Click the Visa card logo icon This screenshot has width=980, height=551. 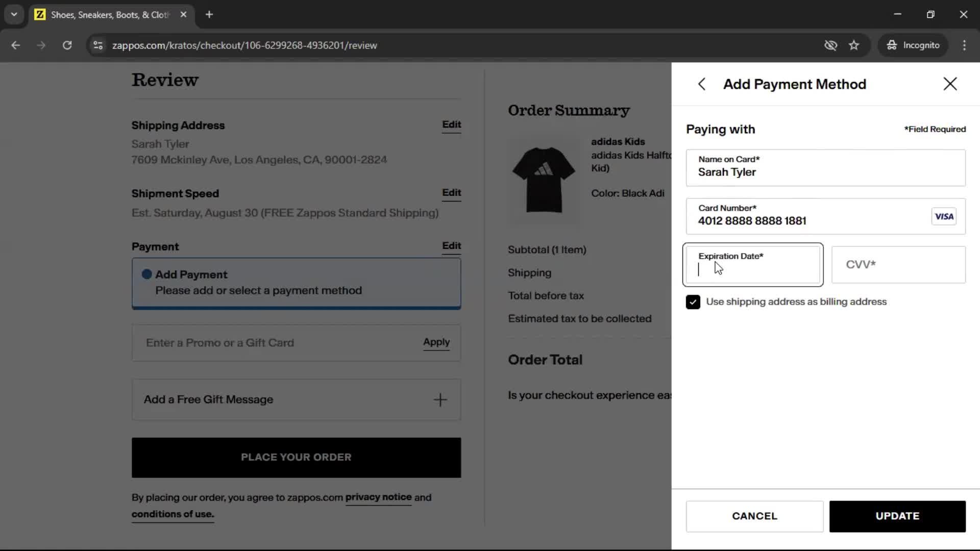[x=944, y=216]
